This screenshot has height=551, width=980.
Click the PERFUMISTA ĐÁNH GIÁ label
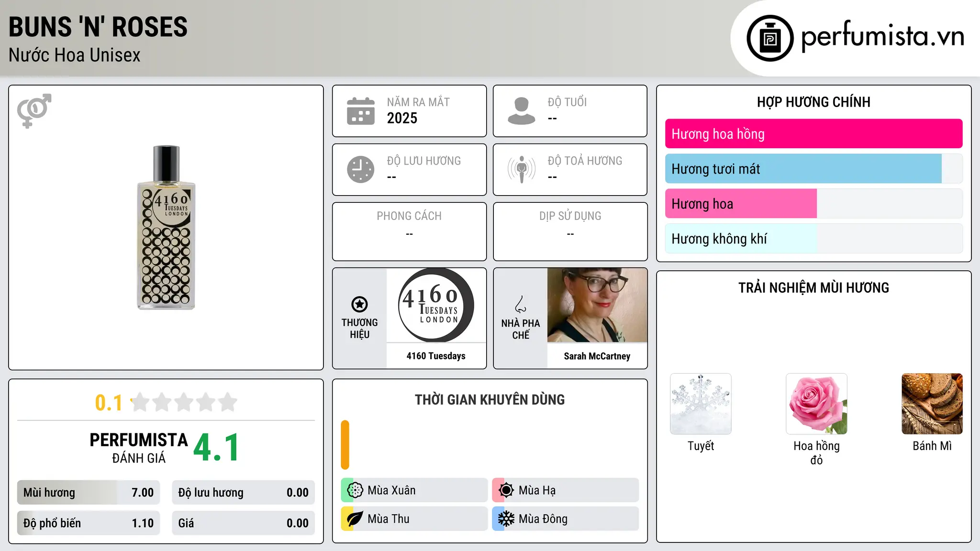[x=139, y=448]
